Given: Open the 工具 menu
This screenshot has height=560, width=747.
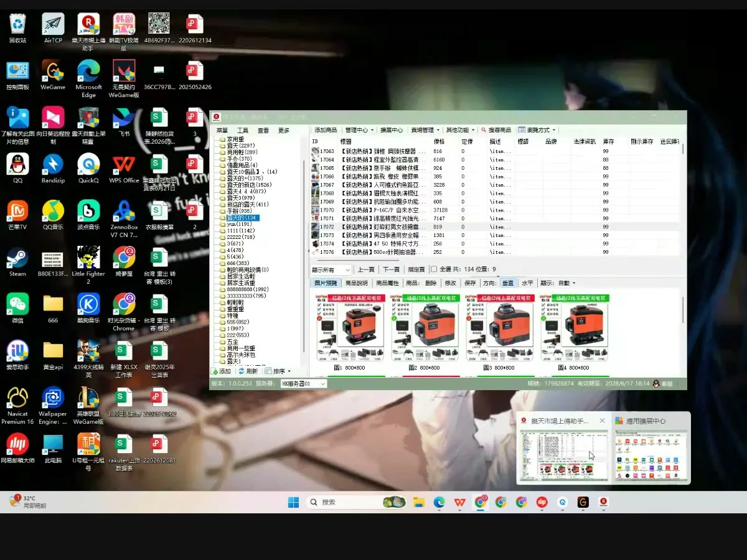Looking at the screenshot, I should pyautogui.click(x=243, y=131).
